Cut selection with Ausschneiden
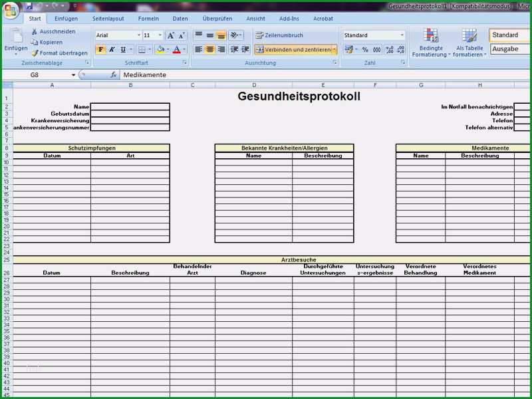Viewport: 532px width, 399px height. click(53, 31)
